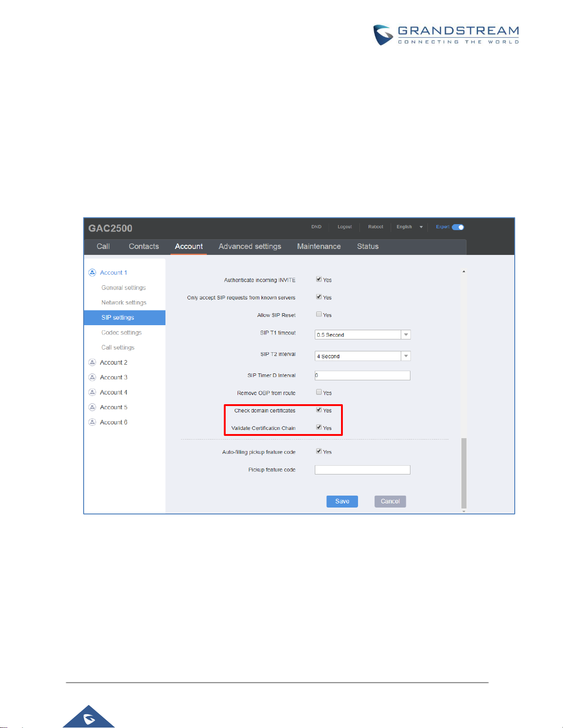Click the vertical scrollbar thumb

click(464, 473)
